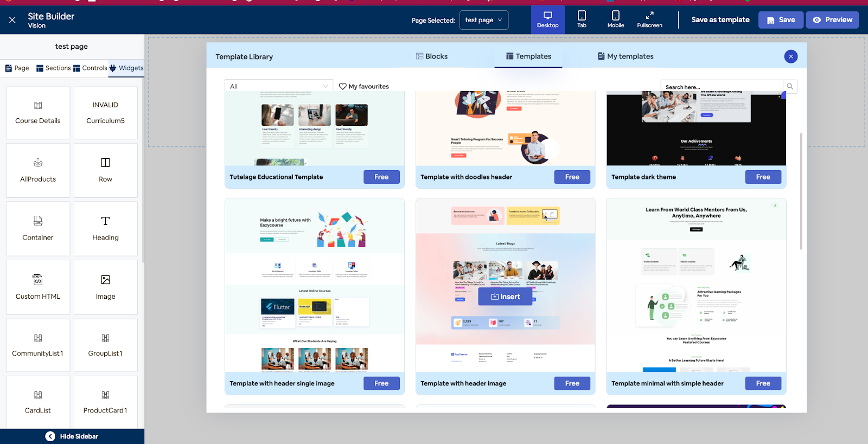Screen dimensions: 868x444
Task: Click Free on Template with header single image
Action: [381, 383]
